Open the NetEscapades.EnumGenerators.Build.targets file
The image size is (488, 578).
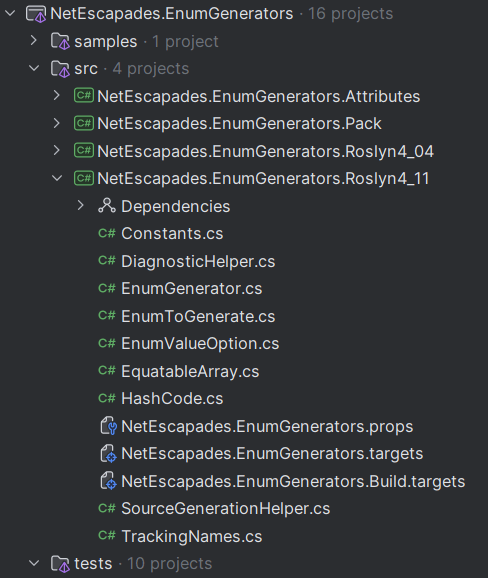tap(293, 481)
